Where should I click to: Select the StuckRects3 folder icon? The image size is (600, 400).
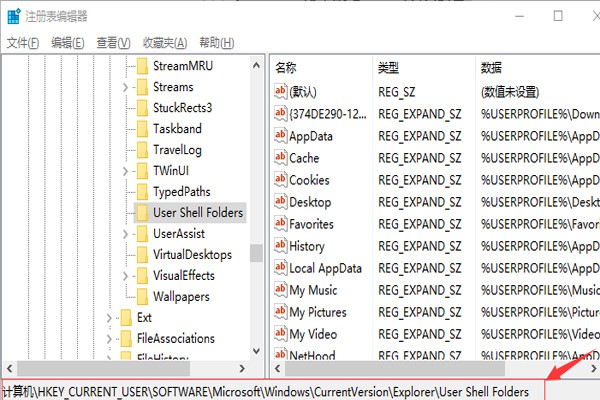point(142,108)
